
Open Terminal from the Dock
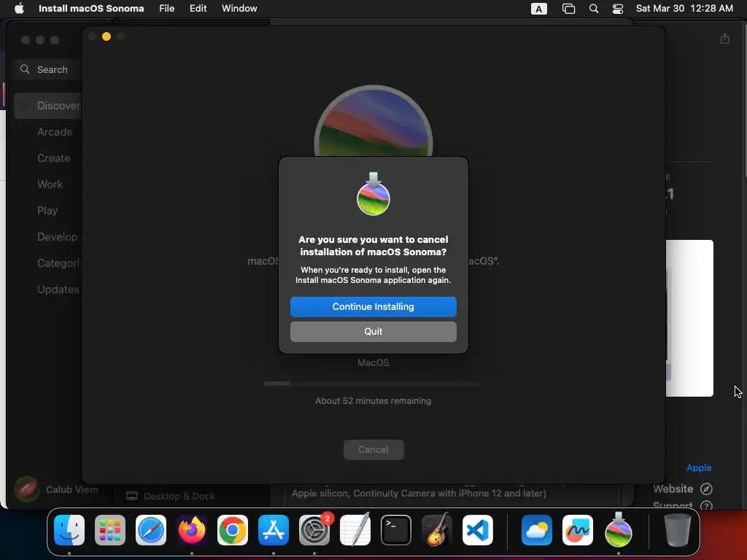[396, 530]
